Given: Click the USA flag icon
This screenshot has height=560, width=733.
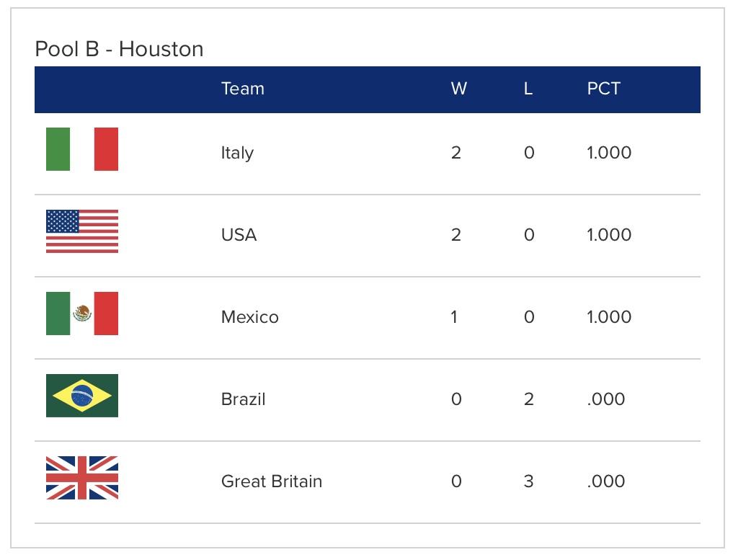Looking at the screenshot, I should 82,231.
